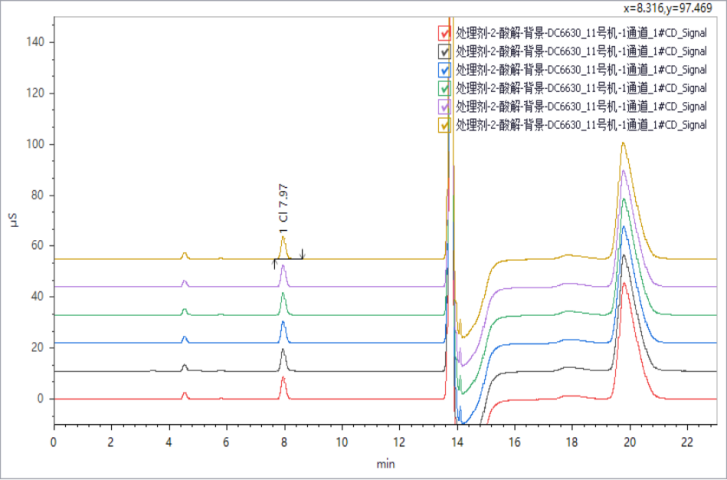Screen dimensions: 727x480
Task: Uncheck the dark gray trace legend checkbox
Action: 445,51
